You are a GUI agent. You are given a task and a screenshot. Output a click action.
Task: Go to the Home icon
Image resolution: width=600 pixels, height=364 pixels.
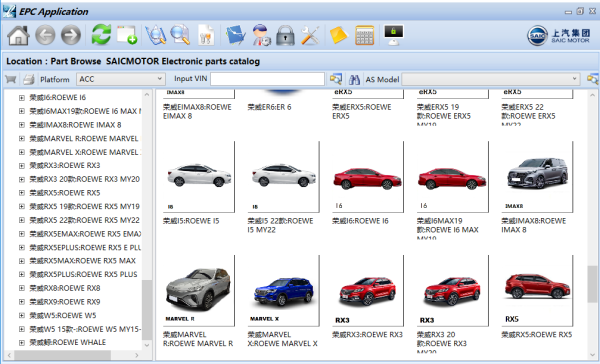click(18, 36)
